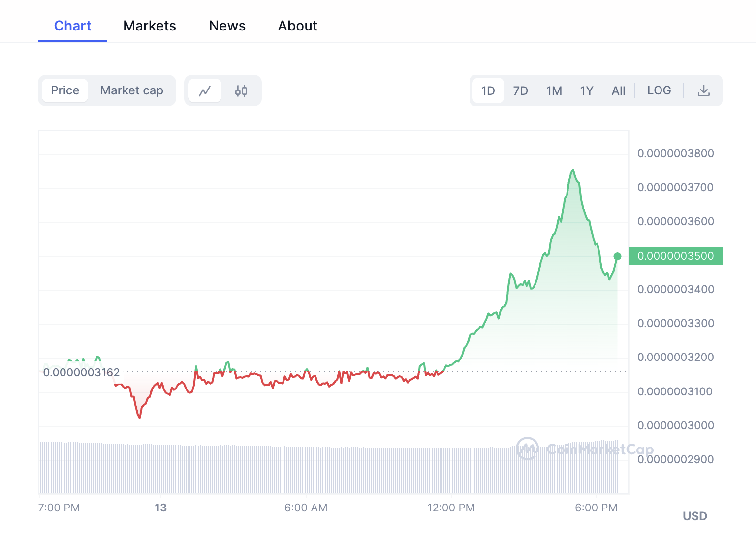Select the 1M time range
The width and height of the screenshot is (756, 538).
[554, 90]
